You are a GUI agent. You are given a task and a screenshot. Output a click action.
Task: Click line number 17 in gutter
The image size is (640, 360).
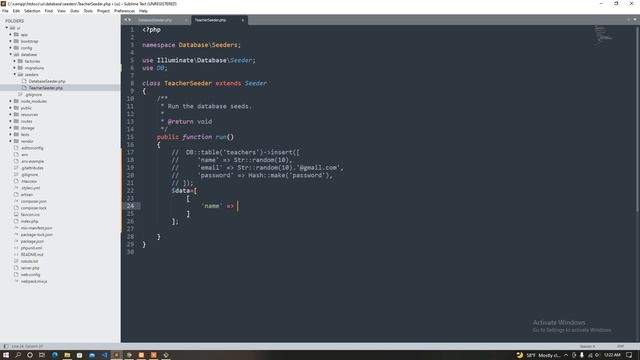click(x=130, y=152)
